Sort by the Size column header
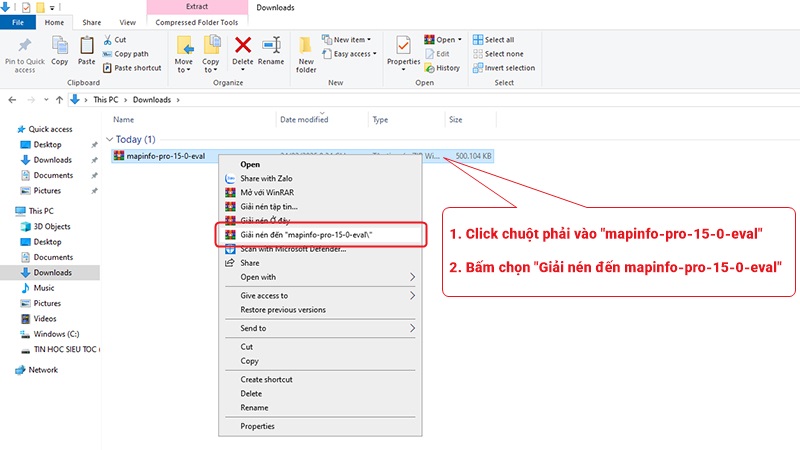 456,119
